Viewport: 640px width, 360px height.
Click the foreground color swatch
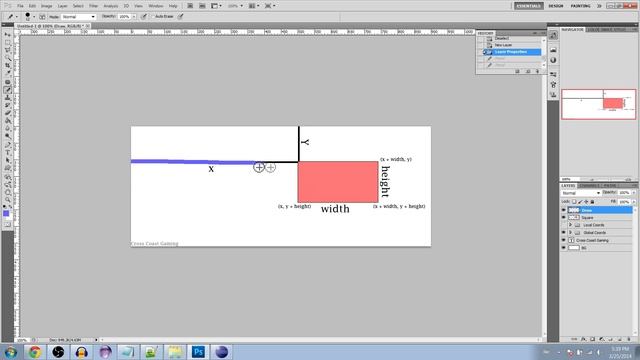6,213
